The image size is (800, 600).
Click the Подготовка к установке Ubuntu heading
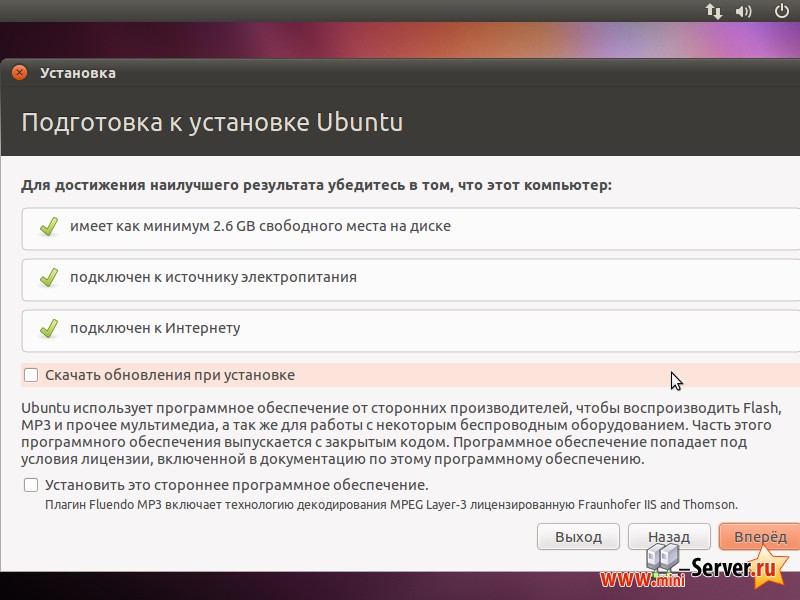(211, 122)
